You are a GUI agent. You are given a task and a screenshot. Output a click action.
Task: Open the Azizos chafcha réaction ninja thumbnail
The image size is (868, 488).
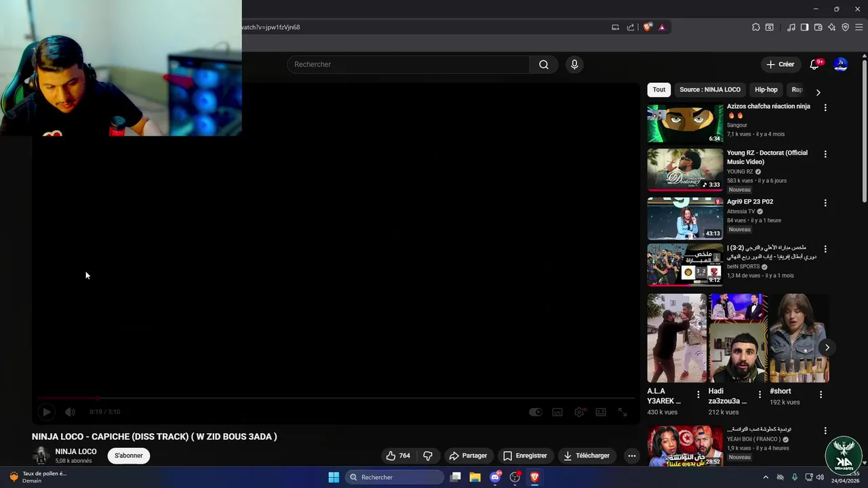pyautogui.click(x=685, y=123)
